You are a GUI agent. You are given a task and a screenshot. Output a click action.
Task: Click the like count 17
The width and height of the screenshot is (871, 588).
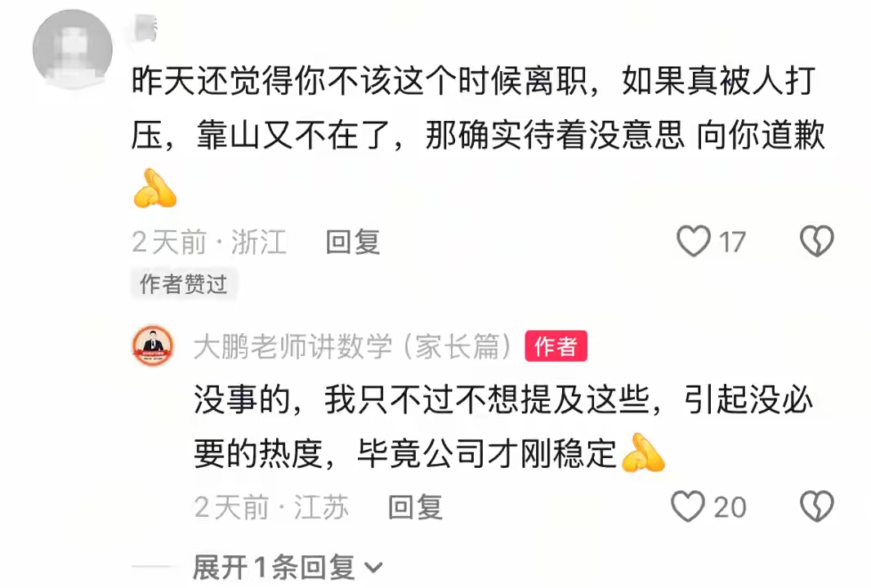[x=732, y=242]
